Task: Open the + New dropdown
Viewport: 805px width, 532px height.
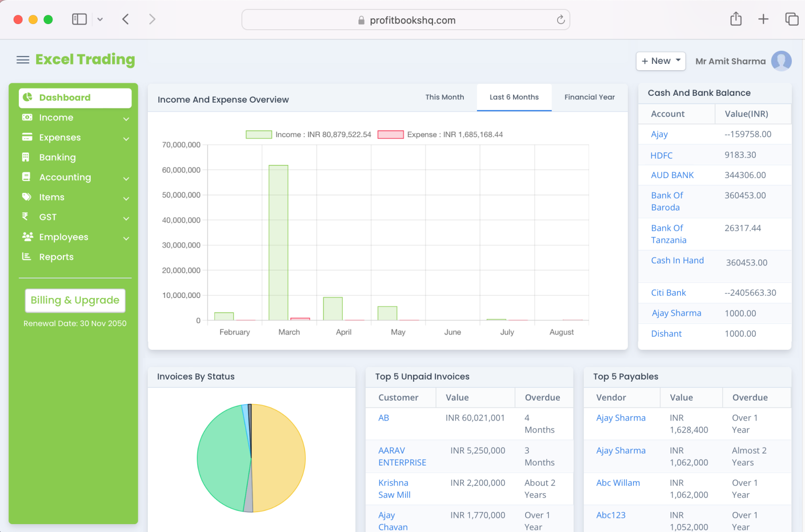Action: click(660, 61)
